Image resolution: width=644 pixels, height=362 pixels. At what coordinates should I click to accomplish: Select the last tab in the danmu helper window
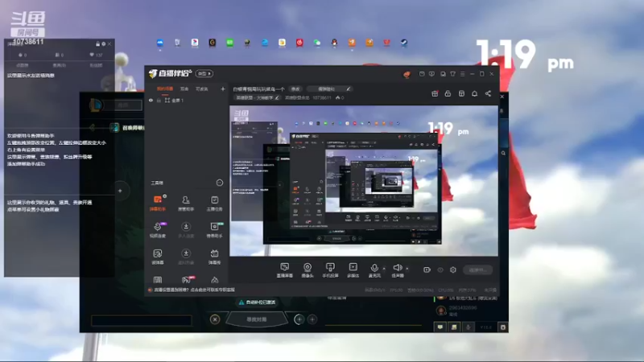[96, 65]
